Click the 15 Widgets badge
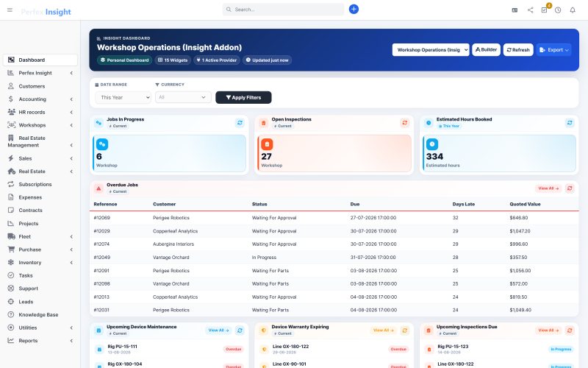Screen dimensions: 588x368 tap(173, 60)
